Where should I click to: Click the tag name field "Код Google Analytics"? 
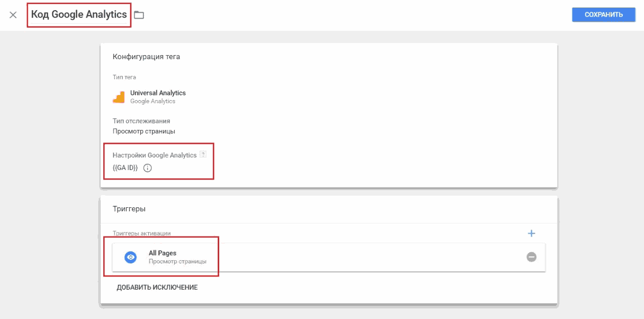pos(79,15)
